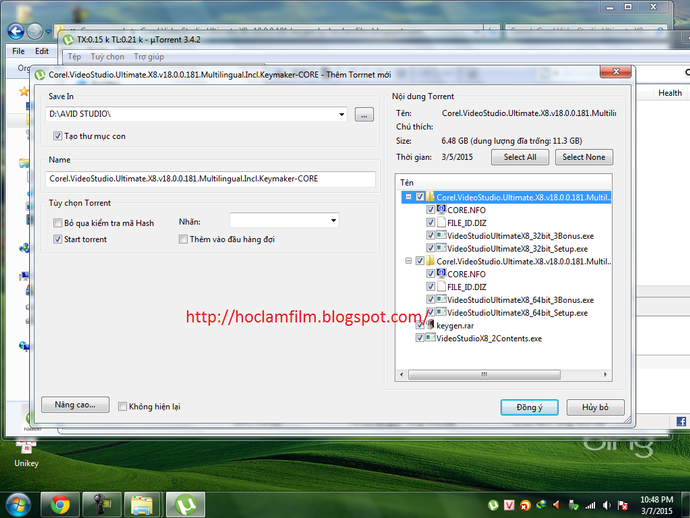Click the Windows Start orb
Viewport: 690px width, 518px height.
pos(18,505)
